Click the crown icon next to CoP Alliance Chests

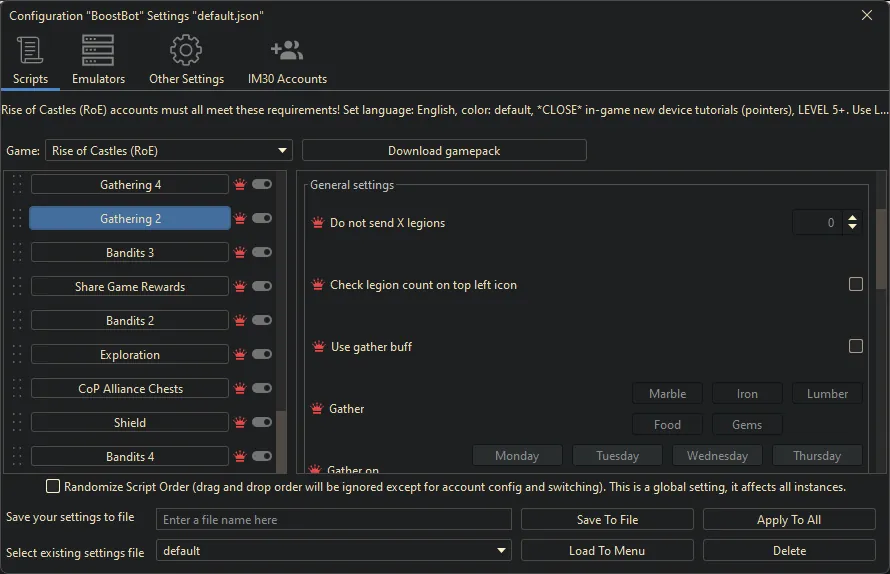coord(240,389)
